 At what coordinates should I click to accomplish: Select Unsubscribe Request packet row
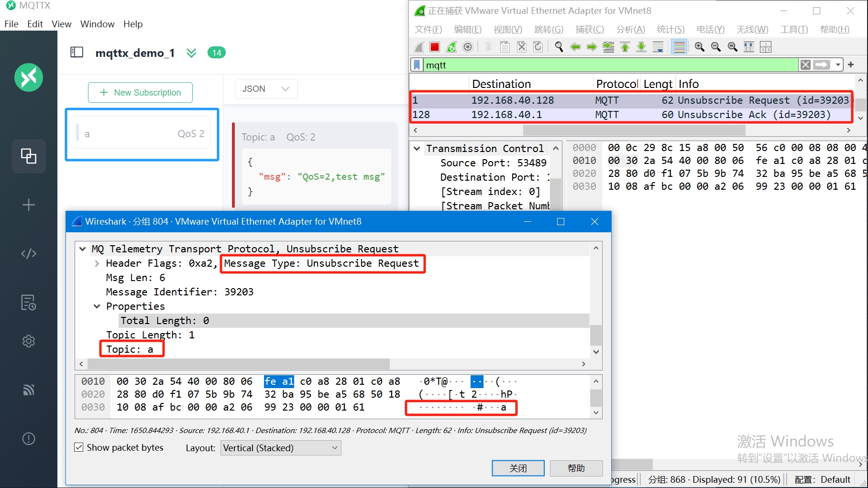[631, 100]
